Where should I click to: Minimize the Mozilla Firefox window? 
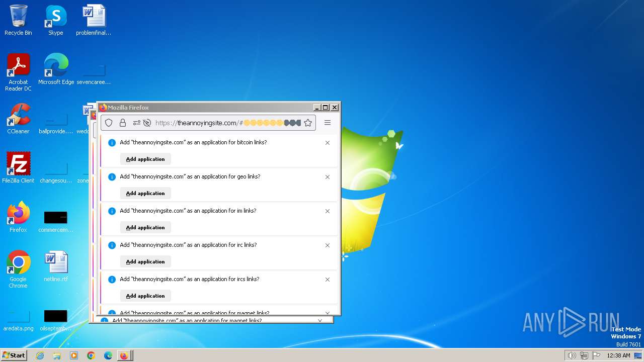click(x=317, y=107)
